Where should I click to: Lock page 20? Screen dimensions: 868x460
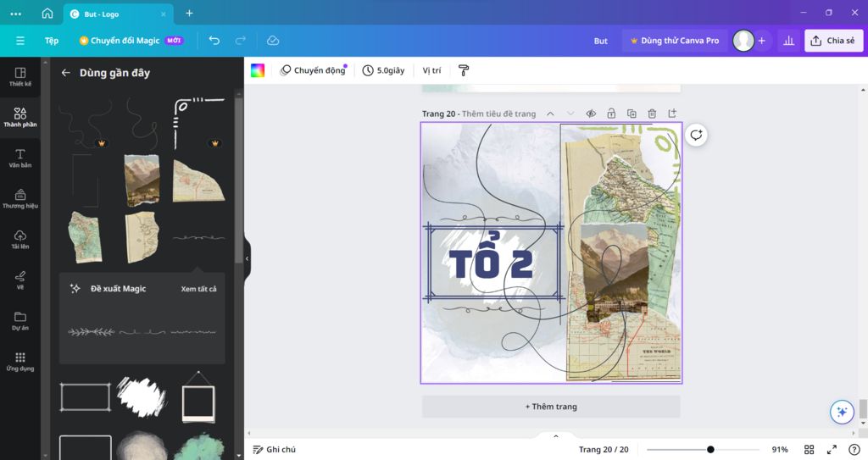(x=611, y=114)
